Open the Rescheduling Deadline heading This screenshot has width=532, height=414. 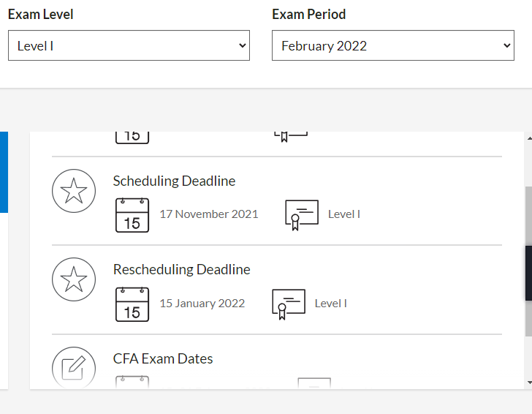tap(181, 269)
